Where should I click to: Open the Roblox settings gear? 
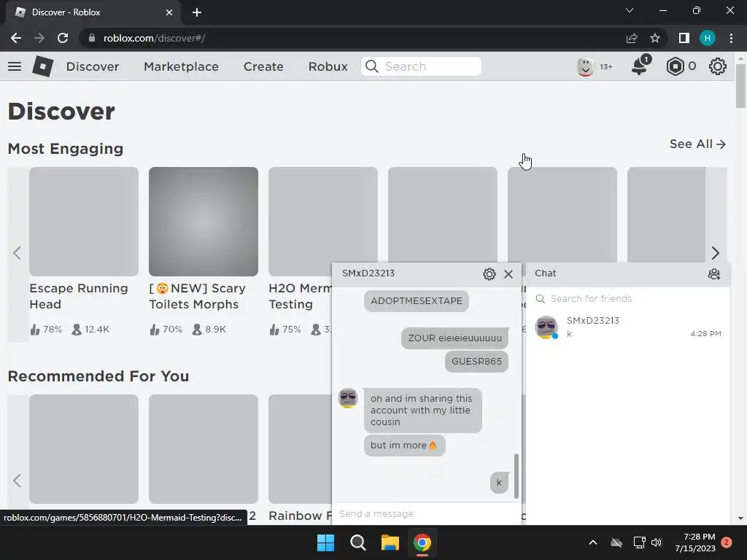point(718,66)
